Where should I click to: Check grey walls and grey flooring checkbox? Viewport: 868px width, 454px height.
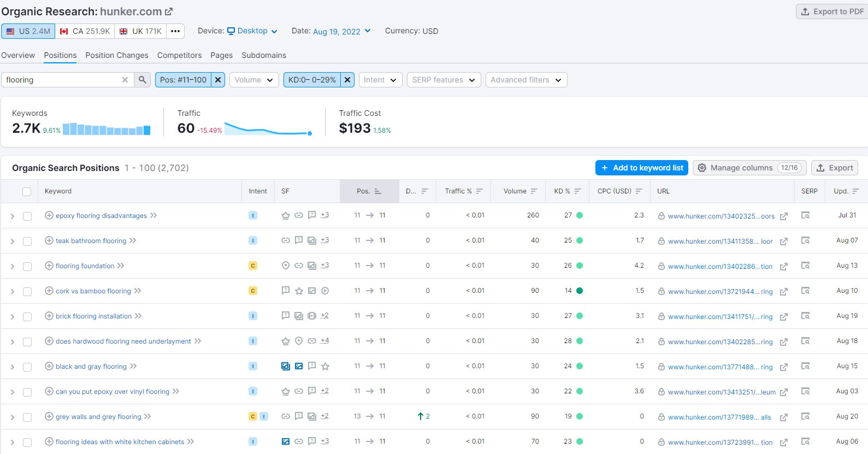(x=27, y=417)
